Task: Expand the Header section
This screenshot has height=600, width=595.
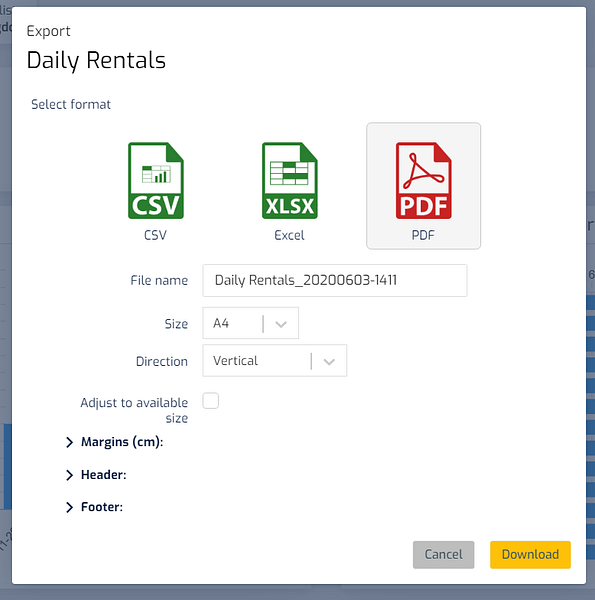Action: pyautogui.click(x=96, y=475)
